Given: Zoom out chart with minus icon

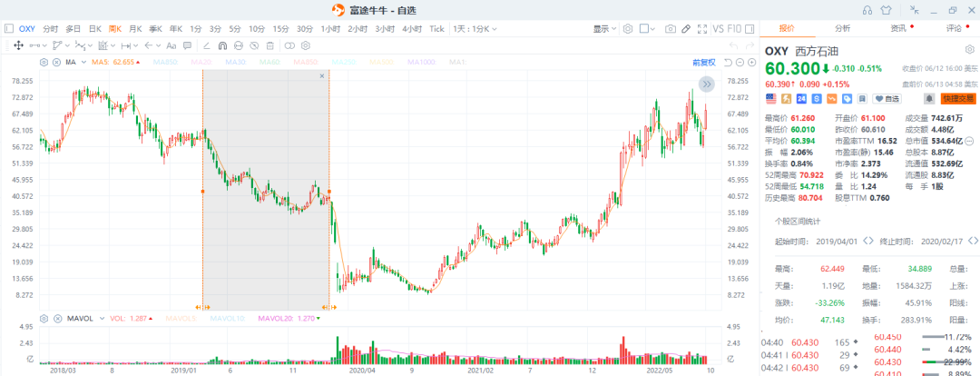Looking at the screenshot, I should click(x=740, y=62).
